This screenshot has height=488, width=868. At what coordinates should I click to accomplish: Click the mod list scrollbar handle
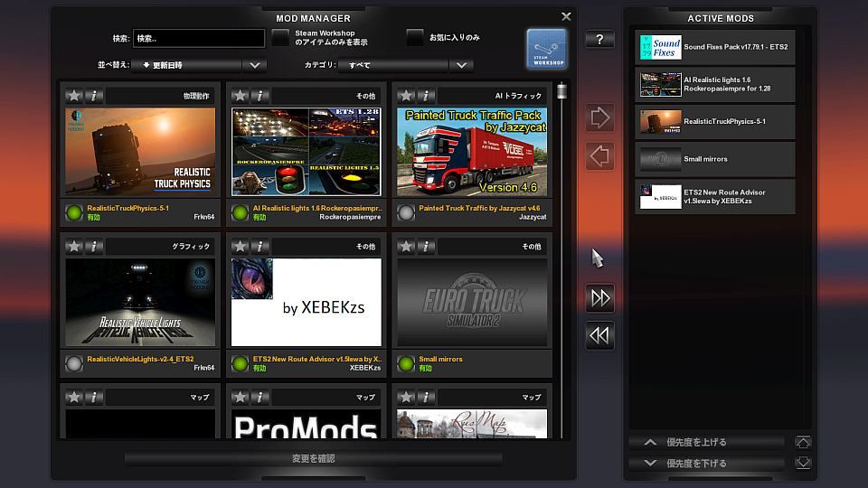[561, 92]
